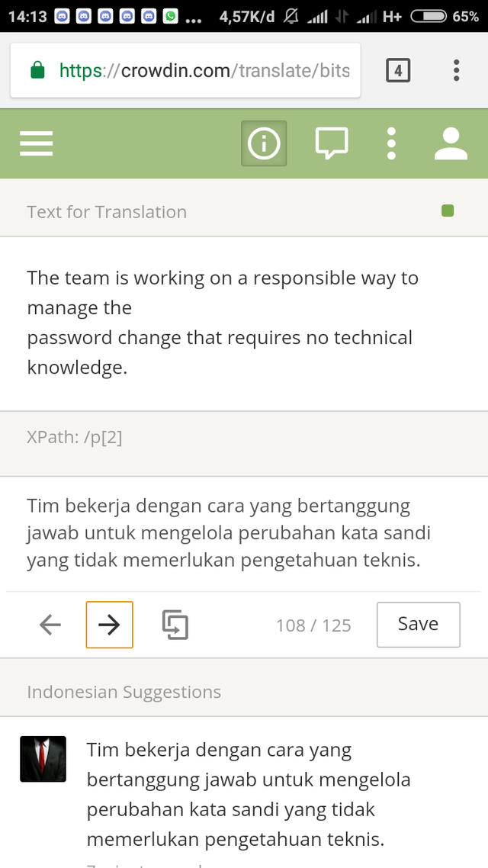Toggle the info panel icon
The image size is (488, 868).
tap(264, 143)
